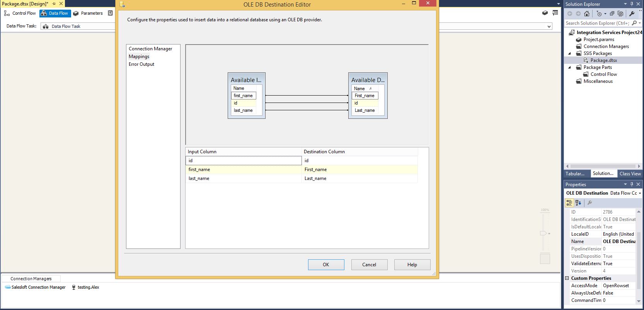
Task: Select the Data Flow tab
Action: click(x=55, y=13)
